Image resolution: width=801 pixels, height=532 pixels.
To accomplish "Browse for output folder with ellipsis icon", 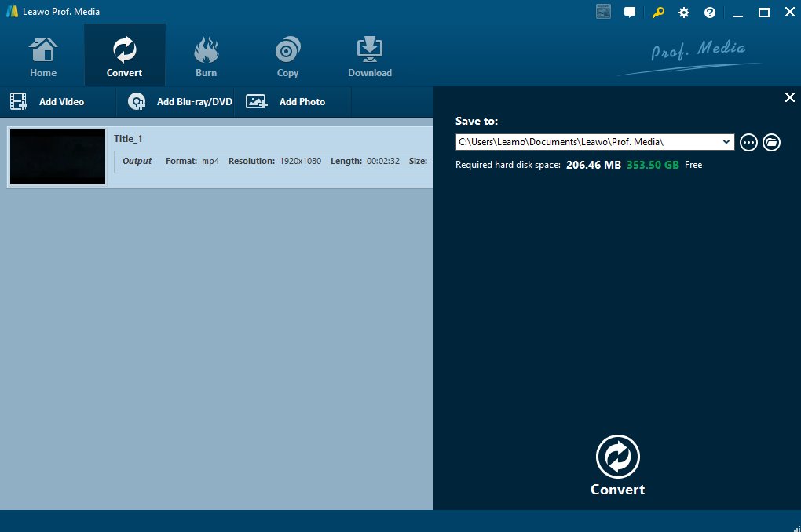I will tap(748, 142).
